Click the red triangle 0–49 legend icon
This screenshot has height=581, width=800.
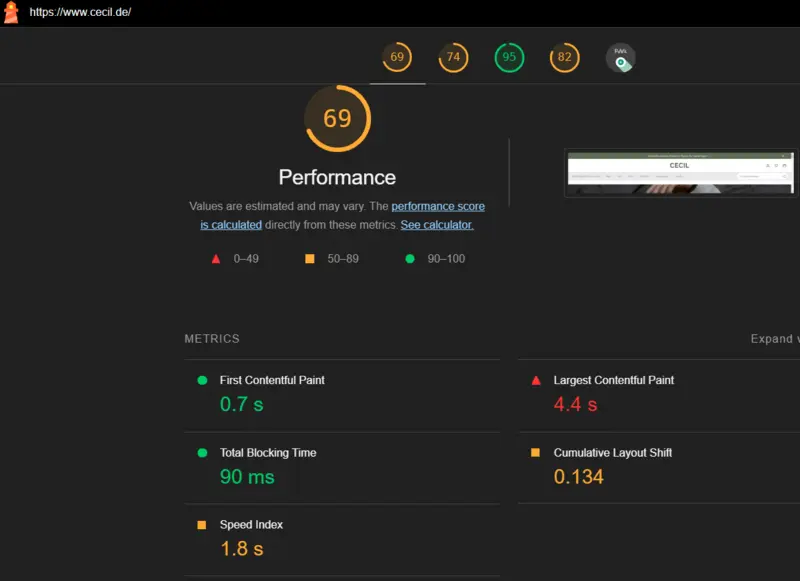215,259
